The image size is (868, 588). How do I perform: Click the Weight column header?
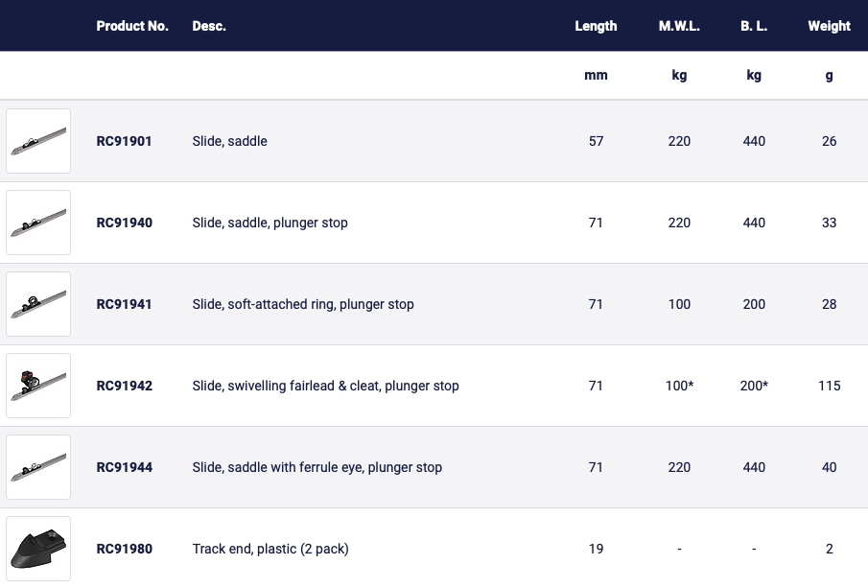tap(830, 26)
